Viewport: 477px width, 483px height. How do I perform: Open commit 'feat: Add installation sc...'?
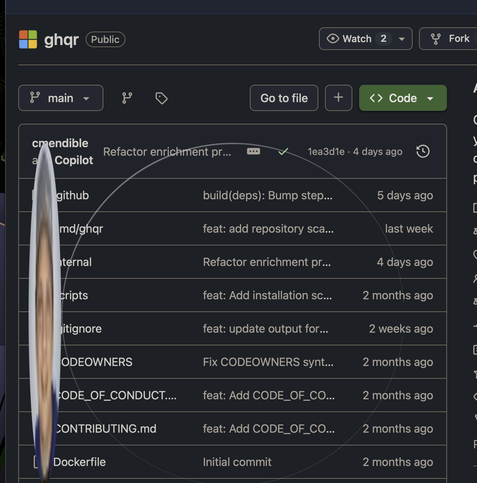click(267, 296)
